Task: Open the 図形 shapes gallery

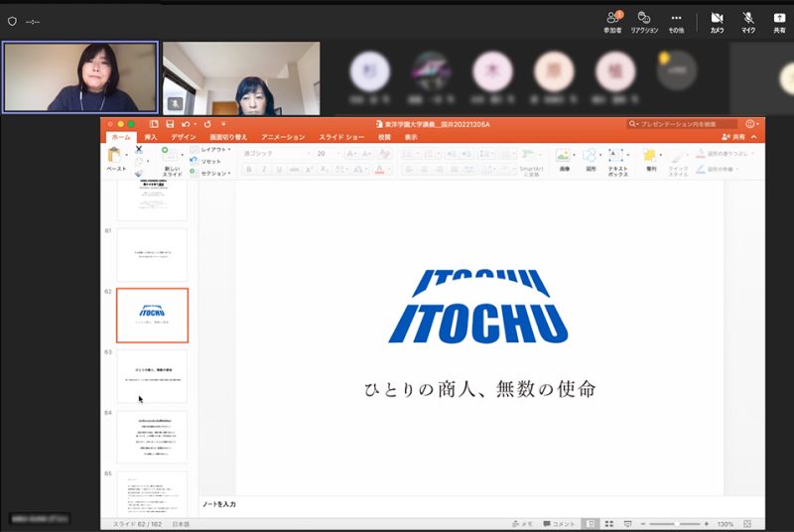Action: (590, 161)
